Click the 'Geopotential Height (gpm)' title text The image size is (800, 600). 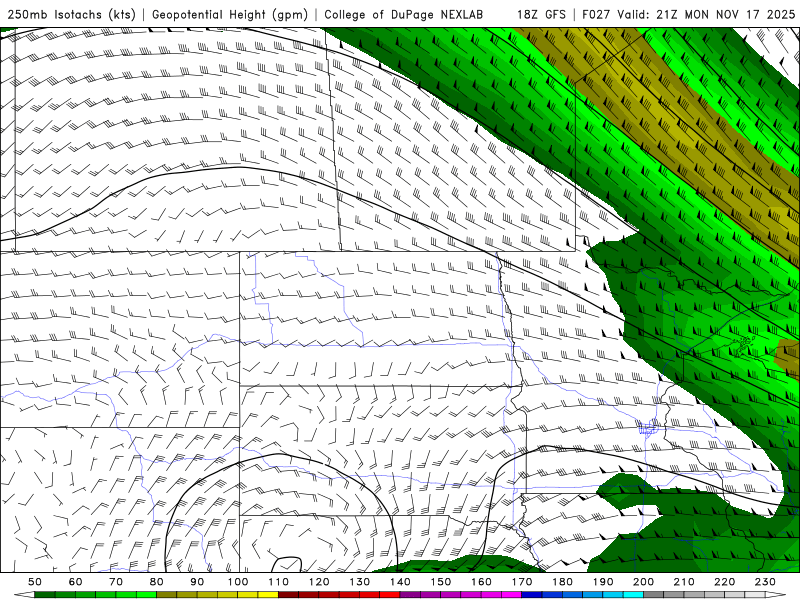point(230,15)
